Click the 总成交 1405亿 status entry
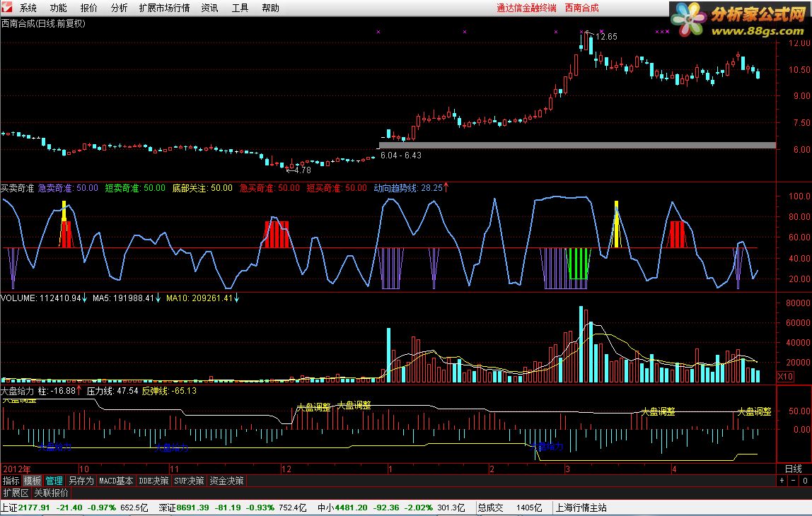 tap(509, 508)
